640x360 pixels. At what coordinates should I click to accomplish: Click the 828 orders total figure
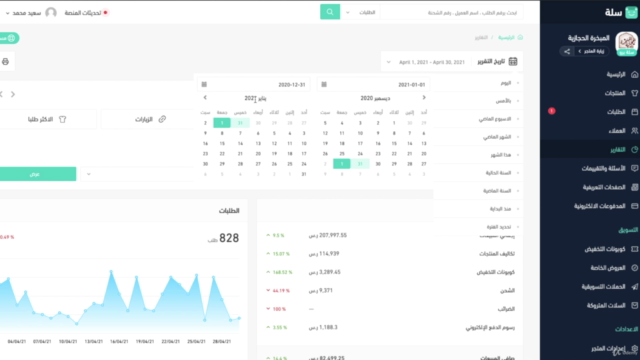coord(229,238)
